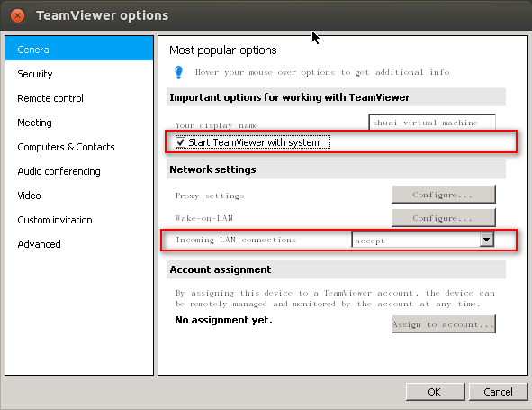Click Configure button for Wake-on-LAN

[444, 218]
